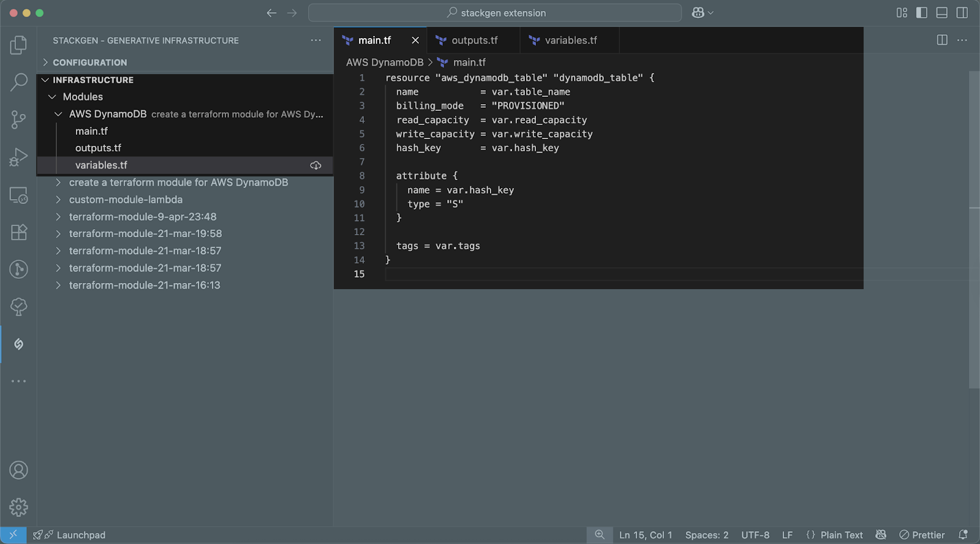Click Ln 15, Col 1 in status bar

(x=646, y=535)
